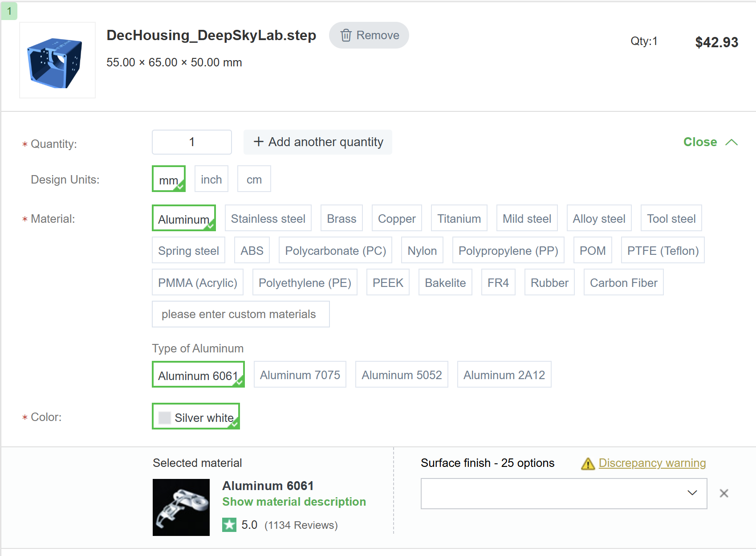Click the Discrepancy warning link
The width and height of the screenshot is (756, 556).
coord(652,463)
